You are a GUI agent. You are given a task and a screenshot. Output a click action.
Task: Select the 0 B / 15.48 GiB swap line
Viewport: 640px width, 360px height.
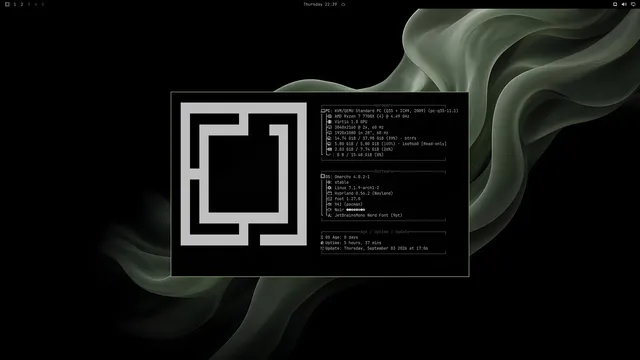coord(360,155)
